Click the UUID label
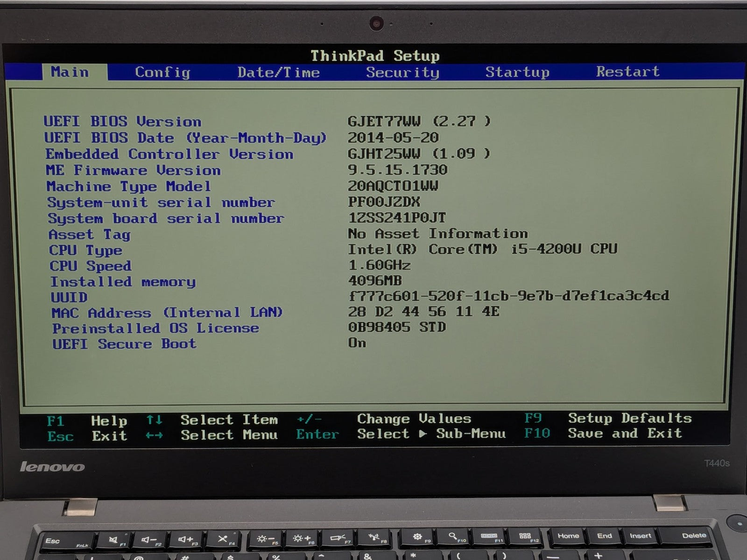The image size is (747, 560). (69, 297)
